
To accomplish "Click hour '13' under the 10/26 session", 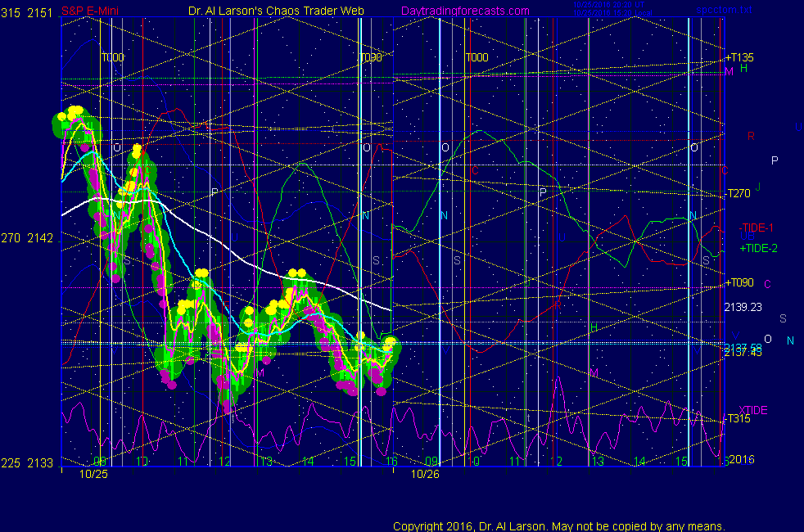I will click(598, 462).
